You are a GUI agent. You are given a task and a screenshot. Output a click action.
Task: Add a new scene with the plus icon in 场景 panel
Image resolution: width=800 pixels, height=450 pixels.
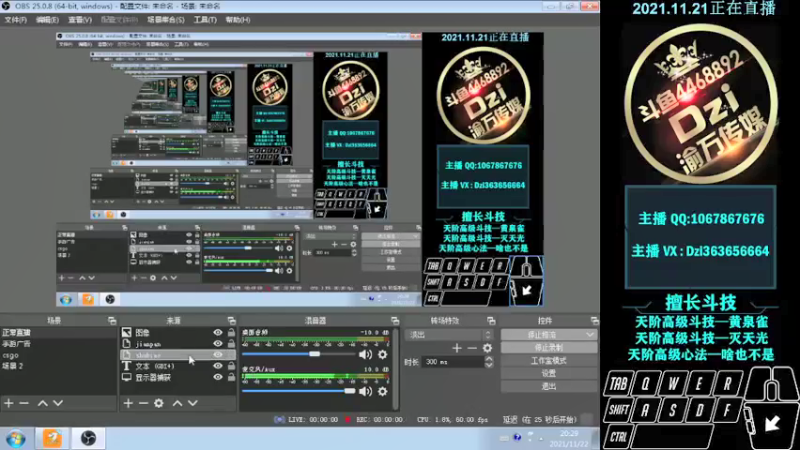[x=9, y=403]
